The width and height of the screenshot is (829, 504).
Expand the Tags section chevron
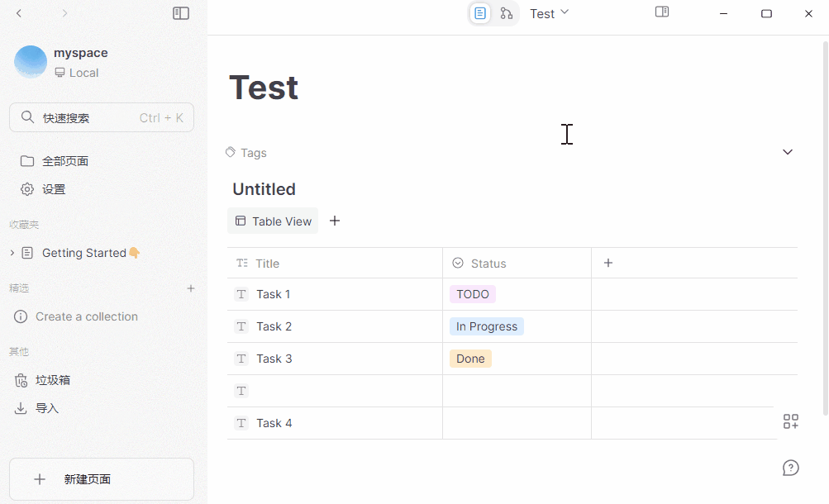click(788, 152)
